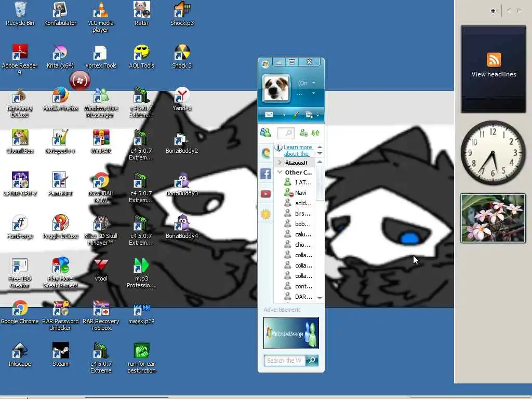Open the Rats! desktop shortcut
The width and height of the screenshot is (532, 399).
click(x=141, y=14)
